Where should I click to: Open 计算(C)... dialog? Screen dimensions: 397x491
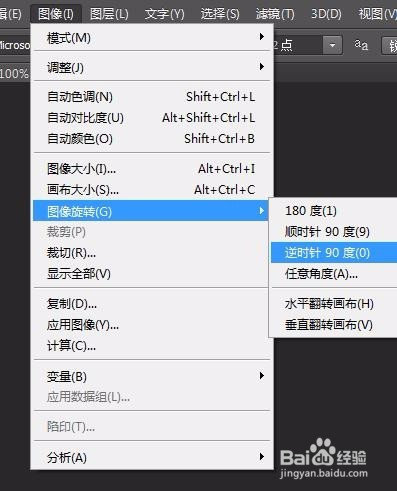(x=152, y=346)
